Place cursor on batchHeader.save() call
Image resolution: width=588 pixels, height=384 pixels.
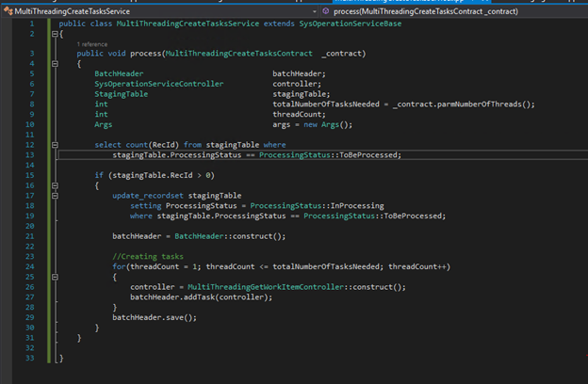[x=155, y=317]
